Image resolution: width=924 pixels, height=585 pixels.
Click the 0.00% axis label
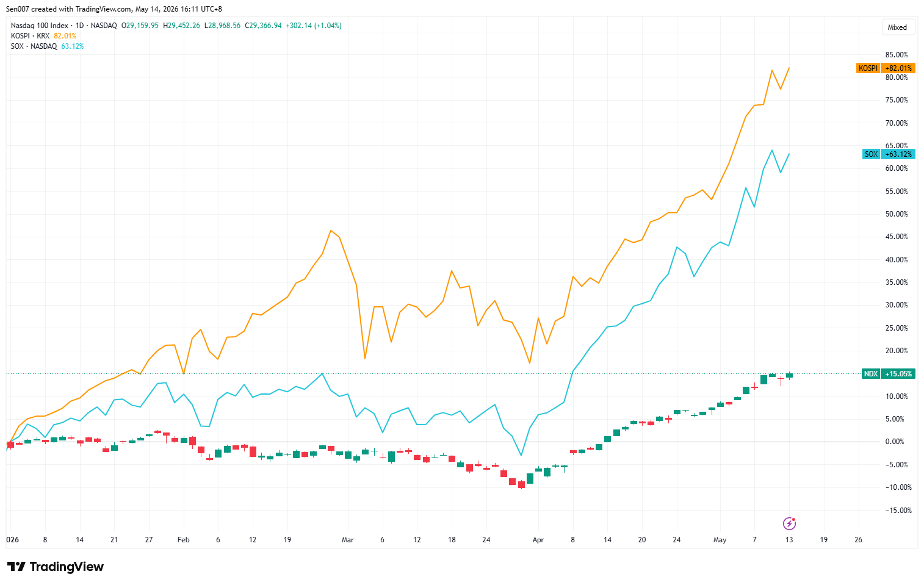(895, 442)
